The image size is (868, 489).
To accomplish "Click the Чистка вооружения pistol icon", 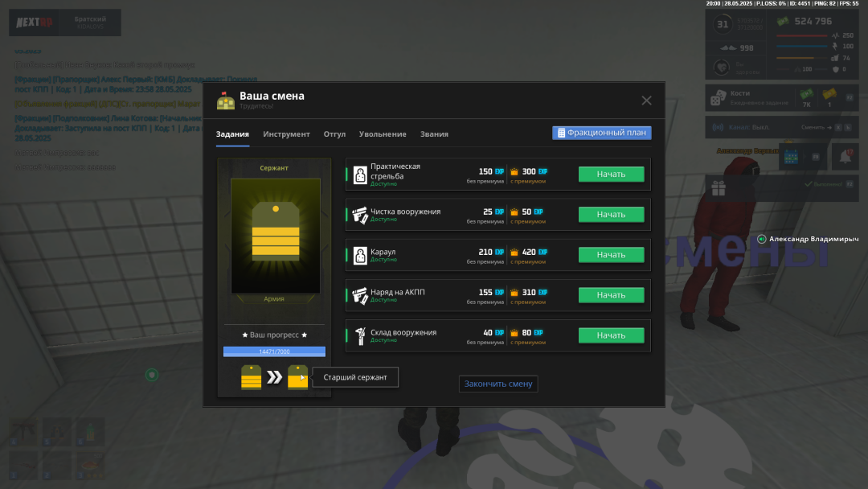I will [x=359, y=215].
